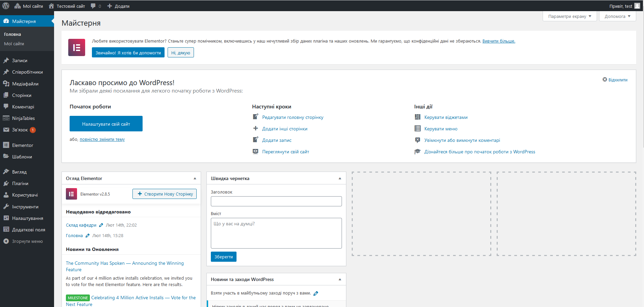Open Celebrating 4 Million Active Installs link
The width and height of the screenshot is (644, 307).
(x=131, y=301)
